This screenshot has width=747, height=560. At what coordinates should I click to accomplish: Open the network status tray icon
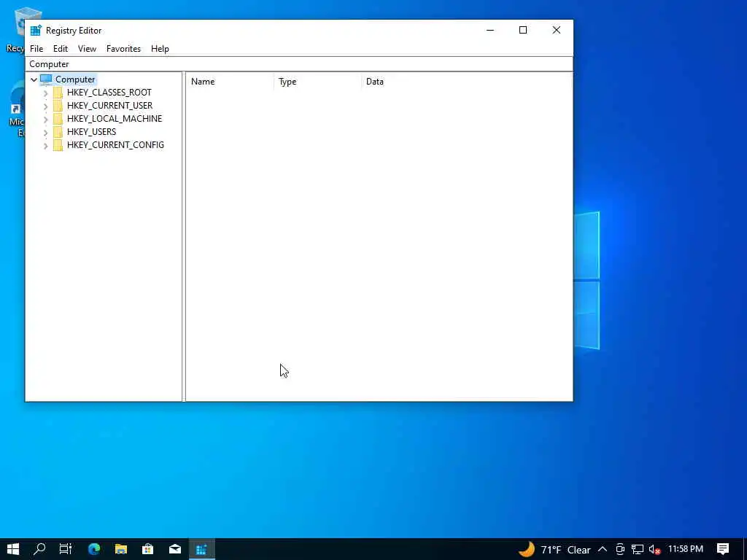tap(638, 550)
